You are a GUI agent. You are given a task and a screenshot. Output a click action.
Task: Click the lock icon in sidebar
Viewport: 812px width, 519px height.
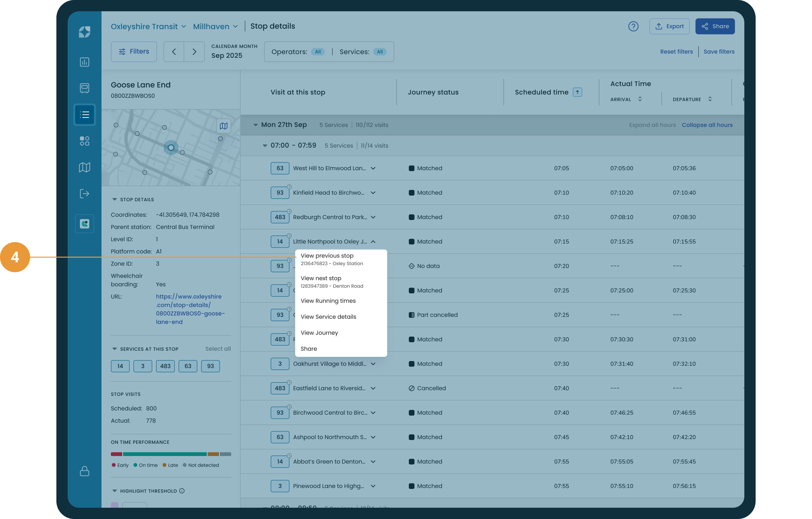point(84,471)
